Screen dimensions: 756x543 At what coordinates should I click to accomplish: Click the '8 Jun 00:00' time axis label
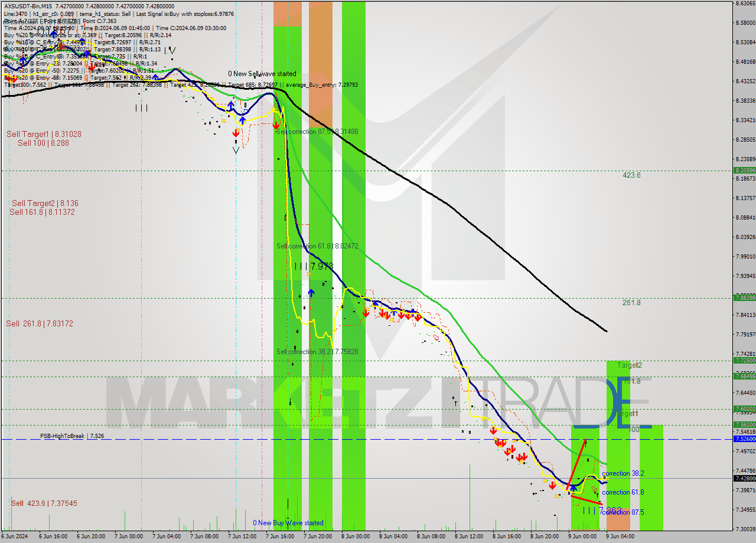click(x=356, y=537)
